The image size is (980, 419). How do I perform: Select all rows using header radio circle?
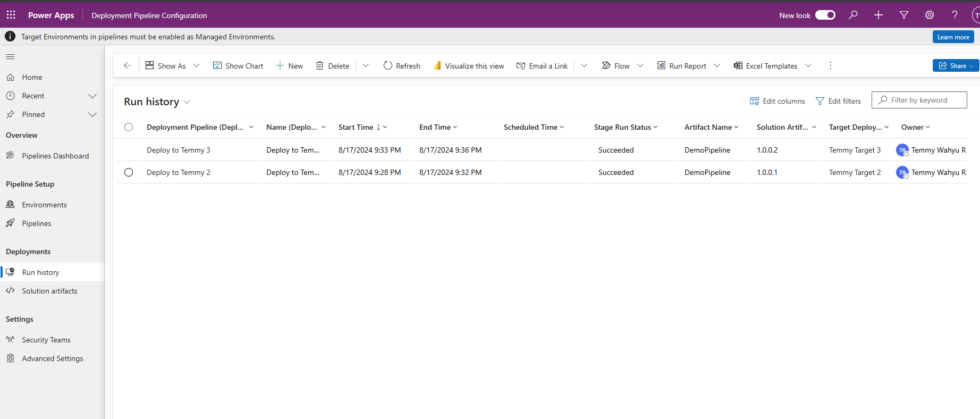129,127
